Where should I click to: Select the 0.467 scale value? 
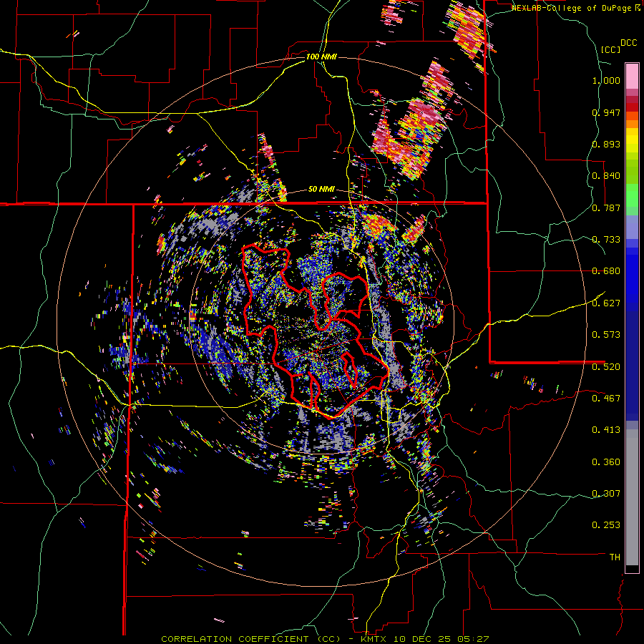click(606, 398)
